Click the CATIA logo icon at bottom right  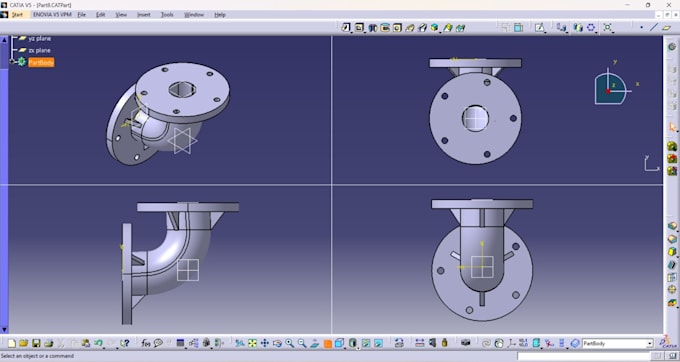click(x=668, y=342)
